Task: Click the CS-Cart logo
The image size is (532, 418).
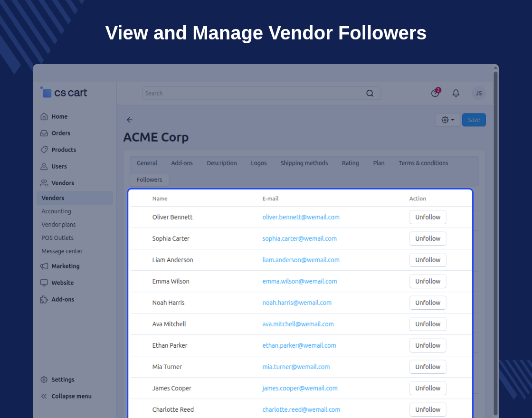Action: [64, 93]
